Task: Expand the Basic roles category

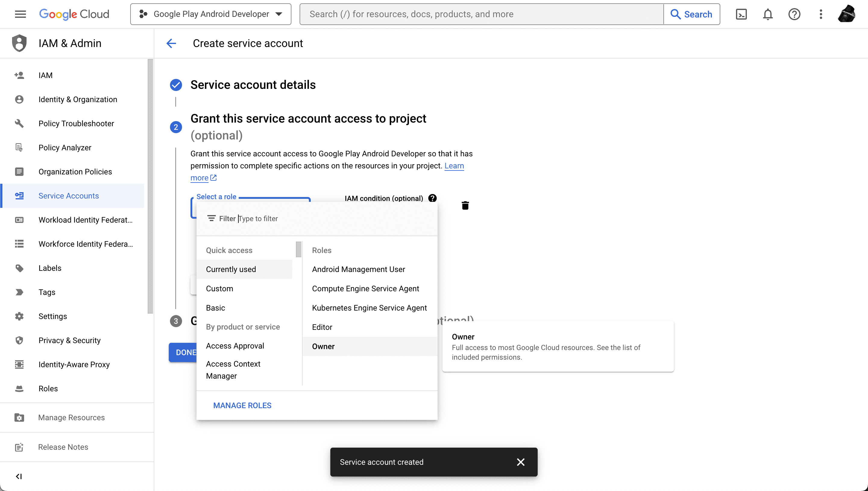Action: point(215,308)
